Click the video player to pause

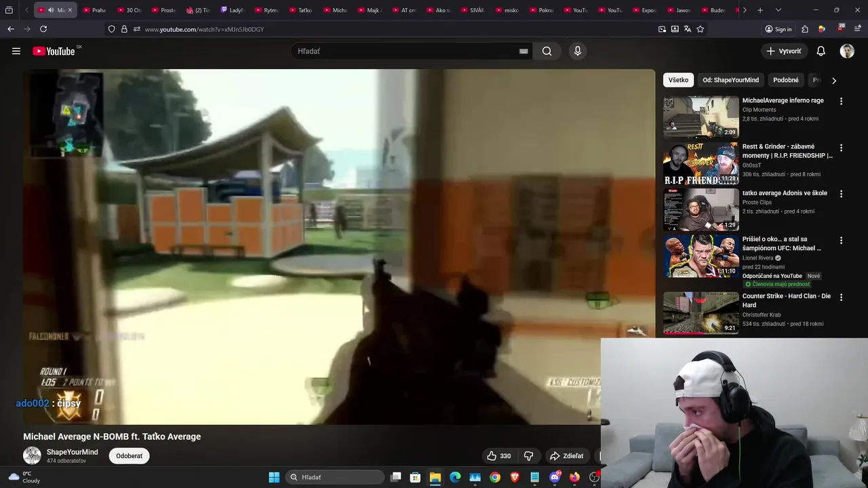339,247
